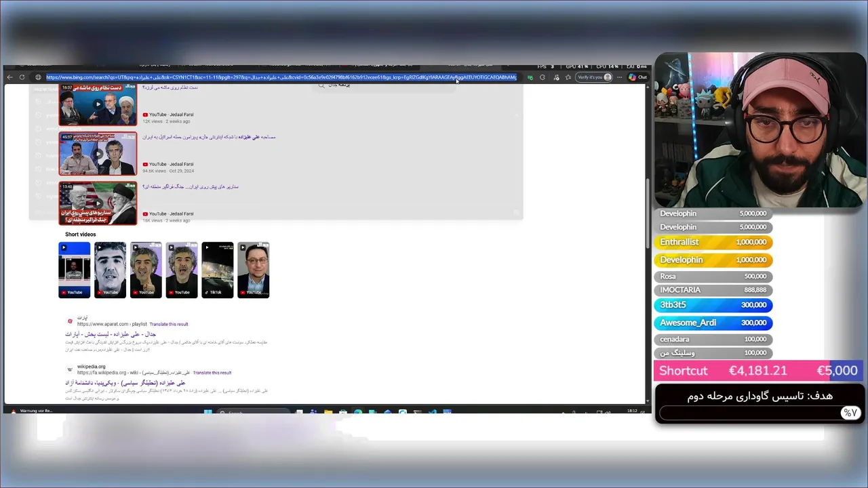Viewport: 868px width, 488px height.
Task: Open the fourth short YouTube video card
Action: (x=182, y=270)
